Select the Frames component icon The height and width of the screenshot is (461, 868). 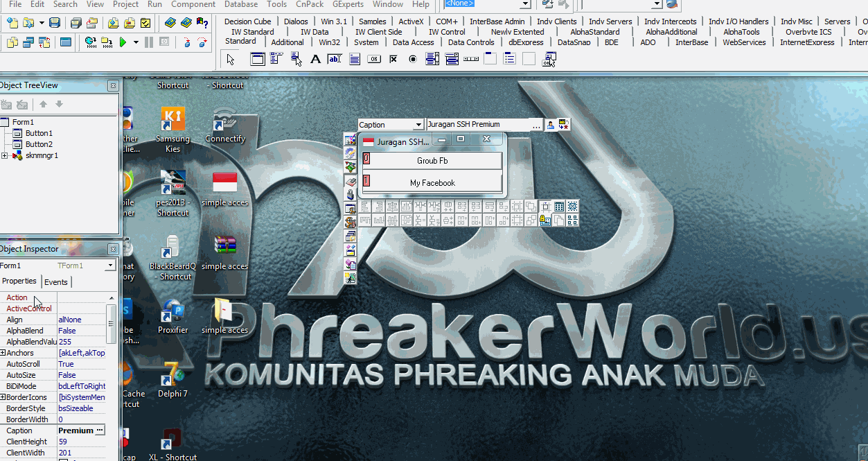(258, 60)
